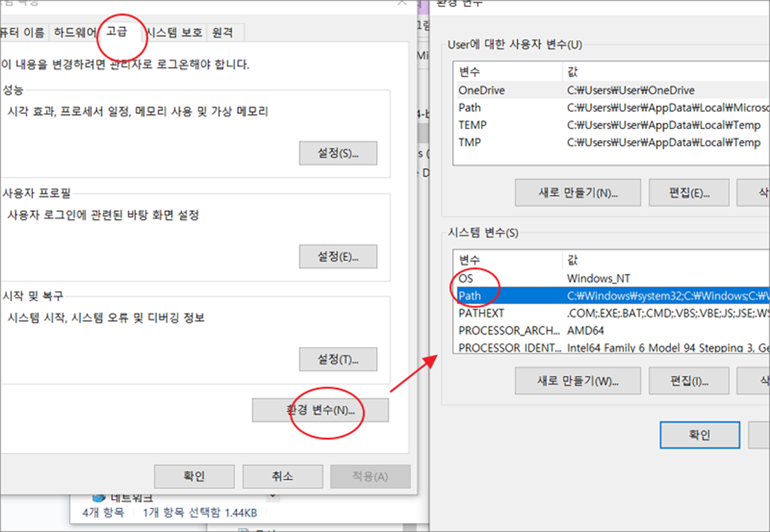This screenshot has width=770, height=532.
Task: Click 네트워크 icon in Explorer window behind
Action: [100, 498]
